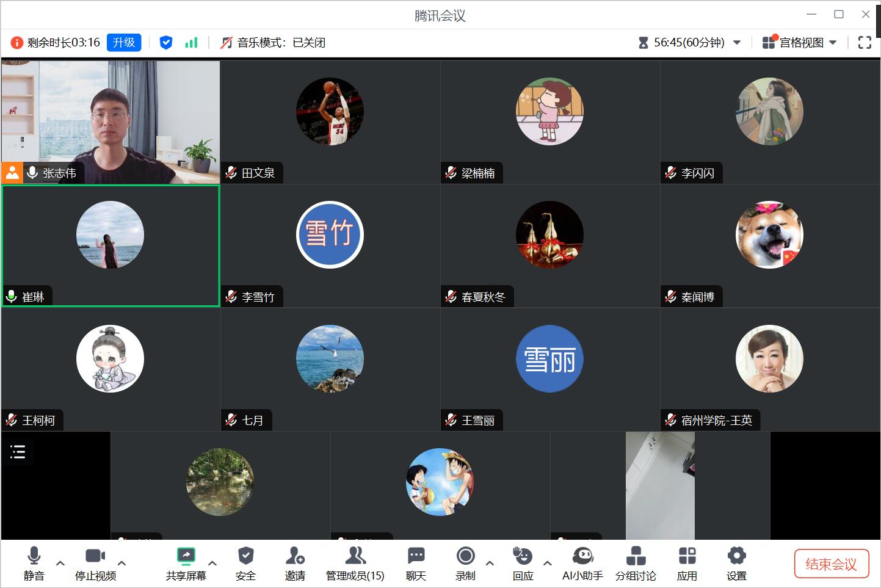Open 管理成员(15) participants list
This screenshot has width=881, height=588.
tap(355, 563)
